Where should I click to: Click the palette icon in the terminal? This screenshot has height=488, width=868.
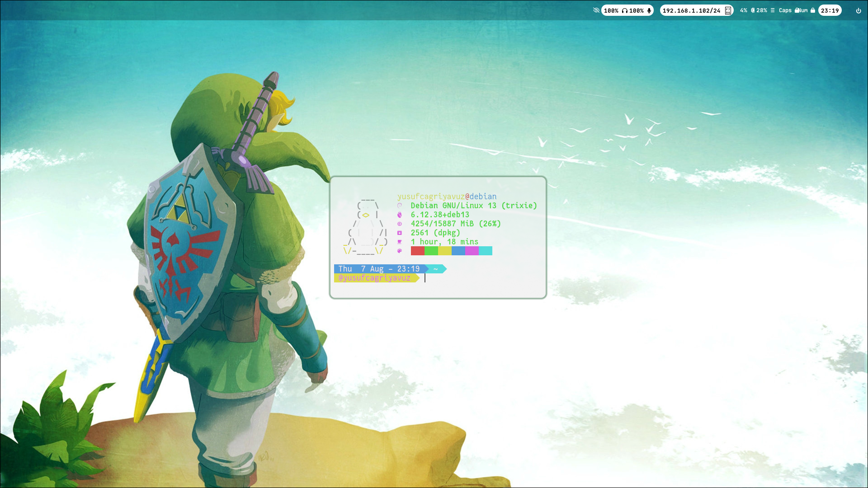400,251
